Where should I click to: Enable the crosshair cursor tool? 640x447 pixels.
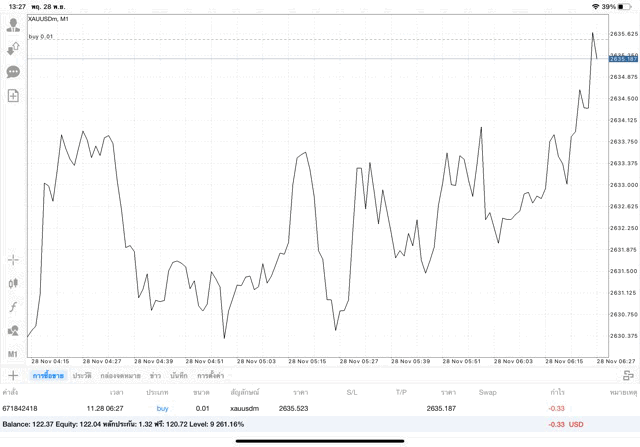click(x=14, y=260)
